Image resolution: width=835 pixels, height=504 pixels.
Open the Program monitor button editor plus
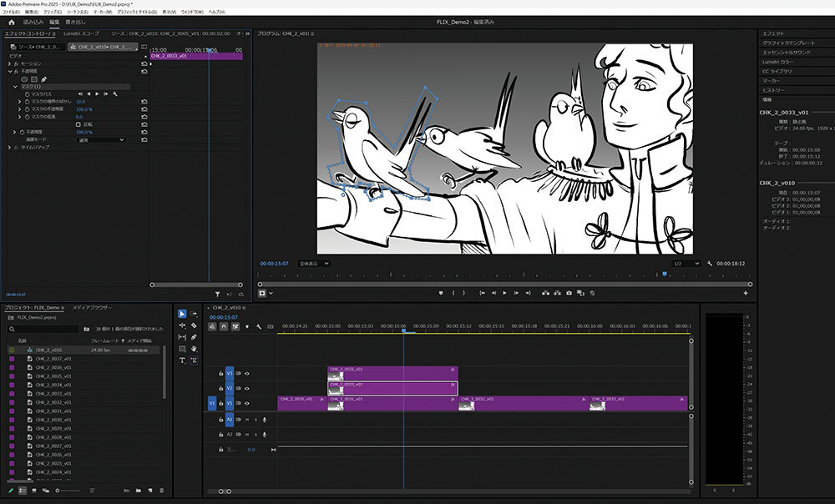pos(746,293)
